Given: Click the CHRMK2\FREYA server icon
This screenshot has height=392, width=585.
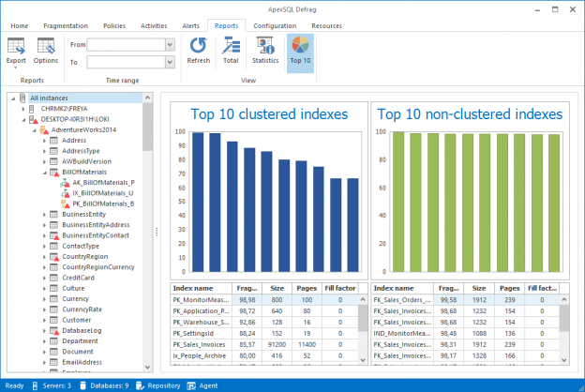Looking at the screenshot, I should click(32, 109).
